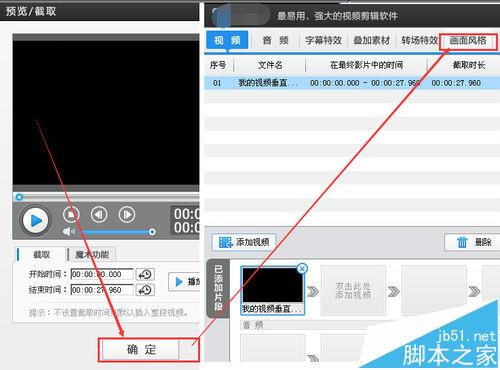Click the 双击此处添加视频 placeholder slot

coord(353,290)
